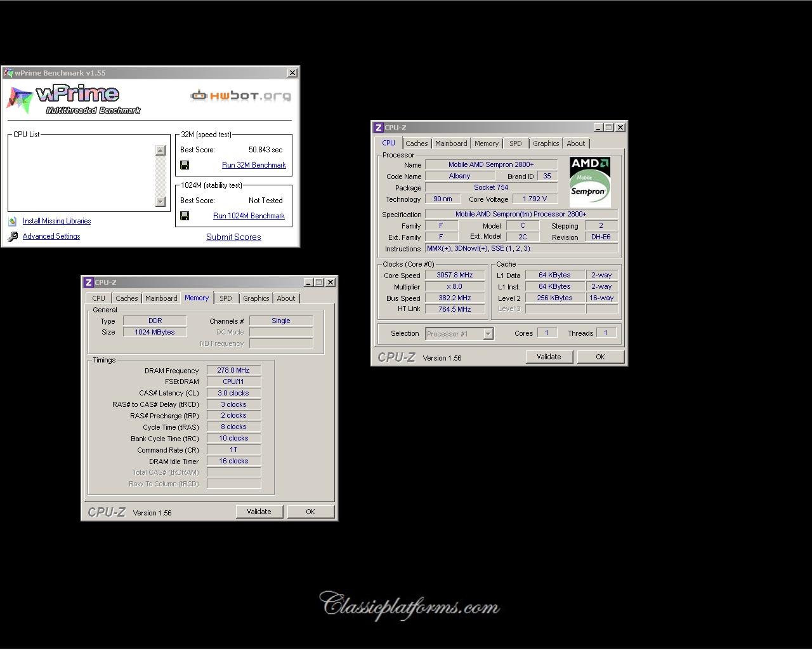Click the Bus Speed value 382.2 MHz

point(455,298)
